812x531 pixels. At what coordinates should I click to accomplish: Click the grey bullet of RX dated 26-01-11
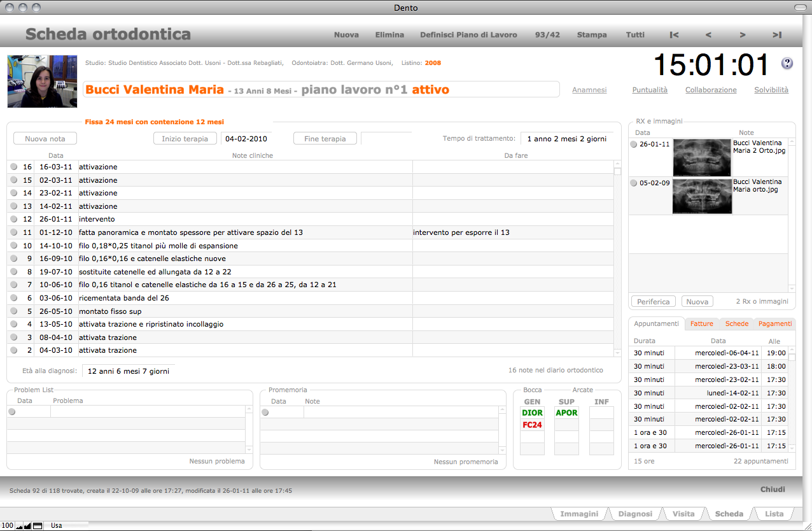pyautogui.click(x=634, y=145)
